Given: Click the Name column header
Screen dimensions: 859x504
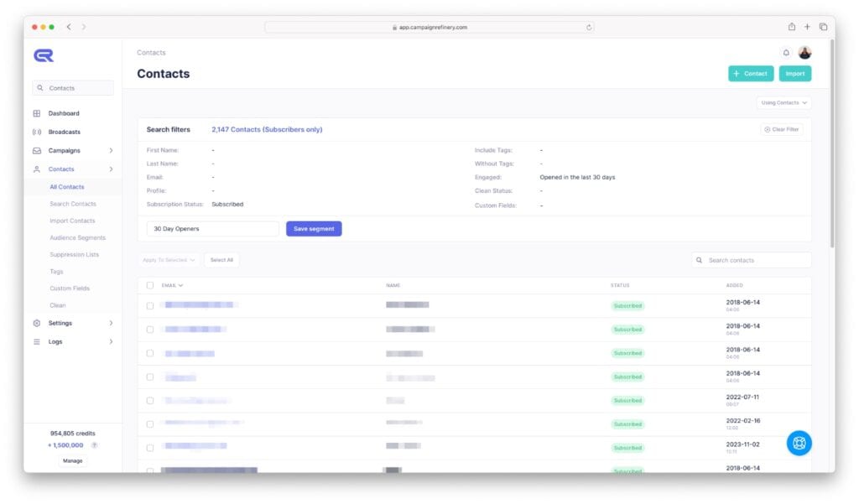Looking at the screenshot, I should pyautogui.click(x=393, y=285).
